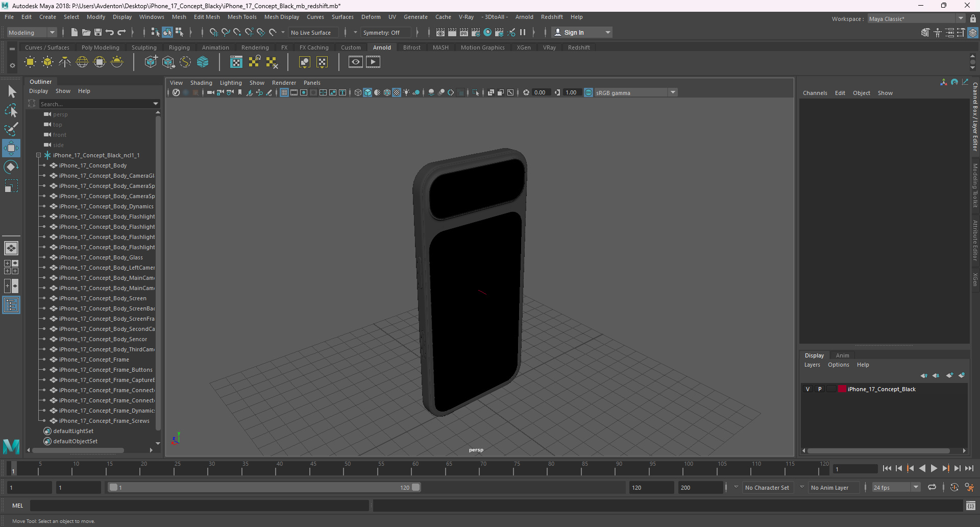Viewport: 980px width, 527px height.
Task: Click the Undo arrow icon
Action: pyautogui.click(x=110, y=32)
